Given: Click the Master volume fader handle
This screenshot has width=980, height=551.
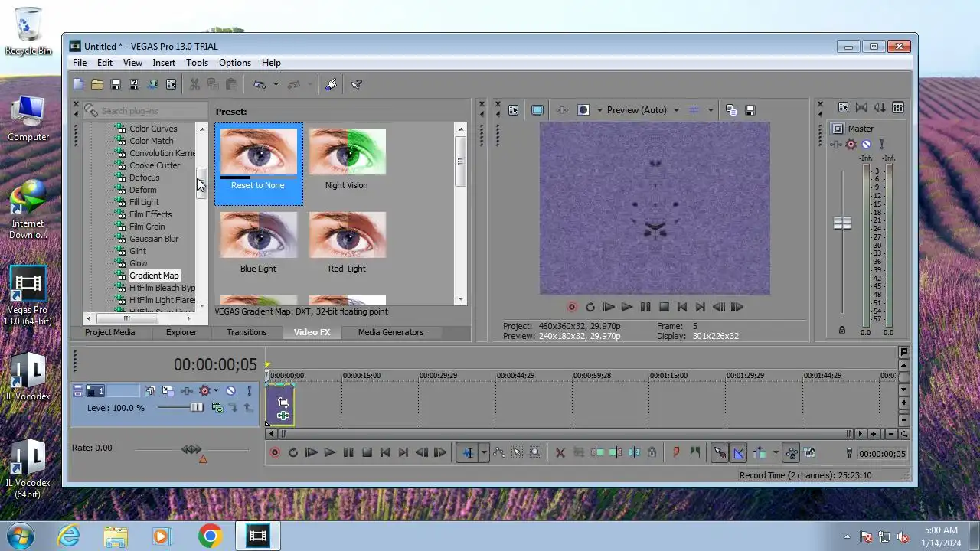Looking at the screenshot, I should [x=842, y=223].
